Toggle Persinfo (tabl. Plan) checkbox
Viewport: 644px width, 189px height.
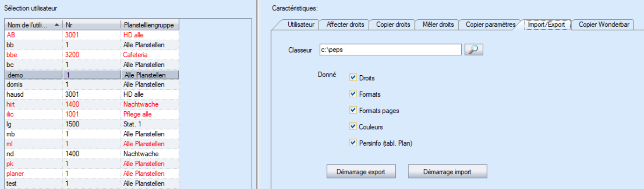pos(353,143)
